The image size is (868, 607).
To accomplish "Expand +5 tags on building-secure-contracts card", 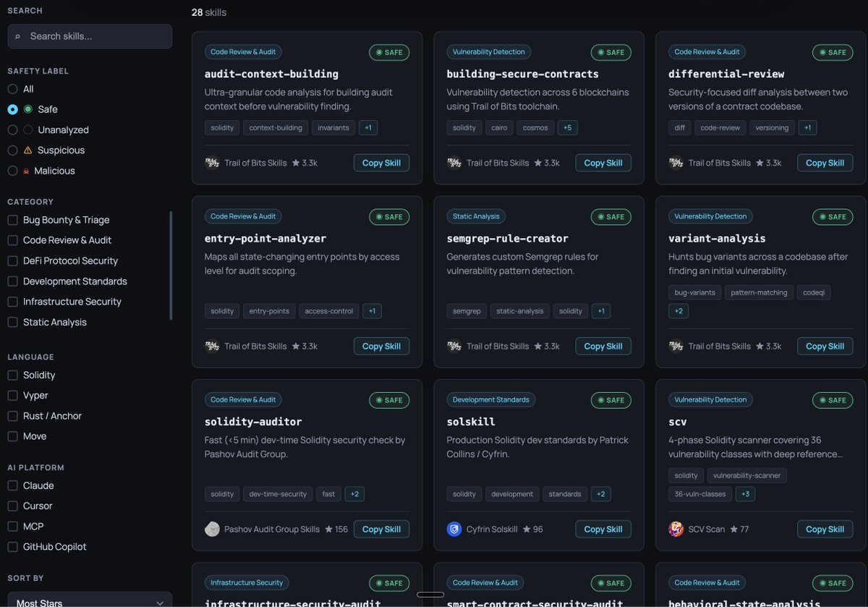I will 567,128.
